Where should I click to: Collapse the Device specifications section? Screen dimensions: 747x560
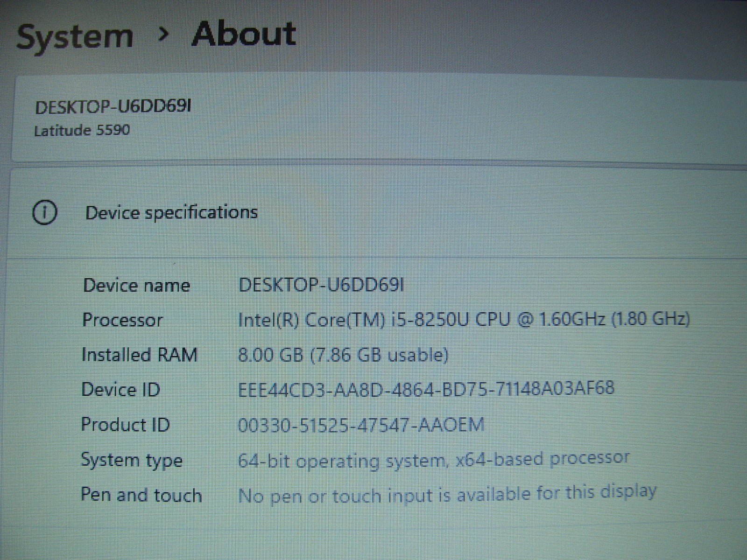pyautogui.click(x=171, y=213)
